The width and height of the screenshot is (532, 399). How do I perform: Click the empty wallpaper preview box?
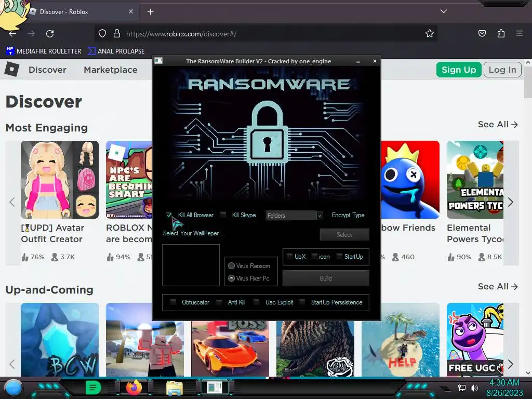(x=191, y=265)
